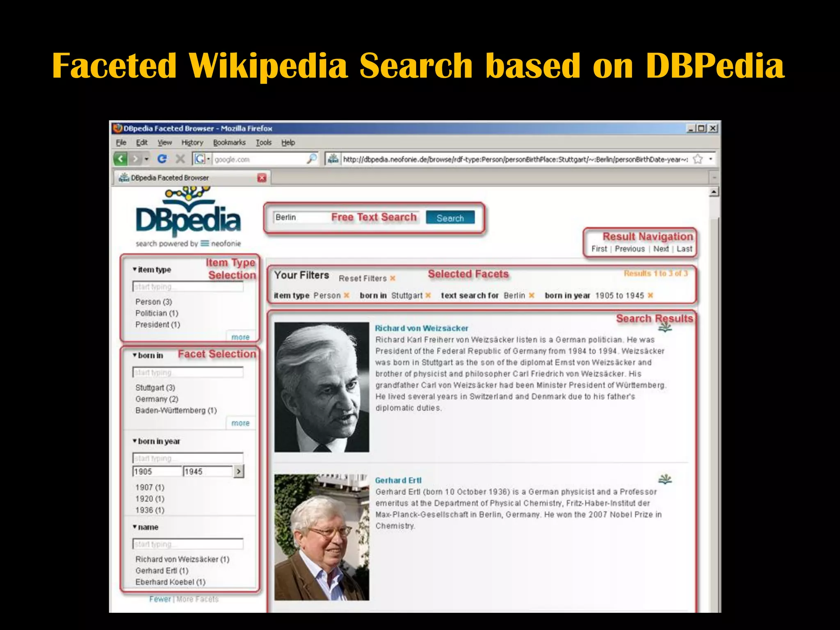This screenshot has width=840, height=630.
Task: Collapse the born in facet
Action: 135,355
